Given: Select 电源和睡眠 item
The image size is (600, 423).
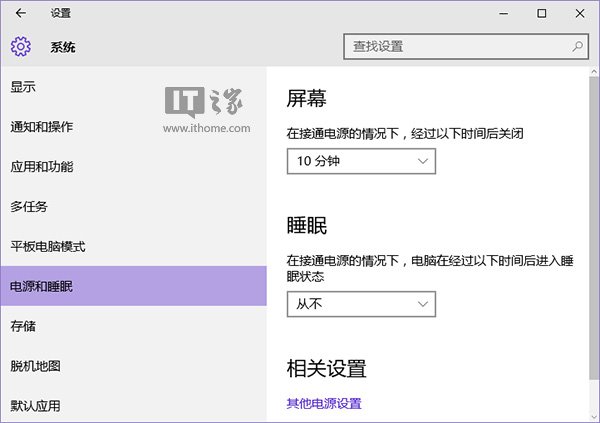Looking at the screenshot, I should click(134, 286).
